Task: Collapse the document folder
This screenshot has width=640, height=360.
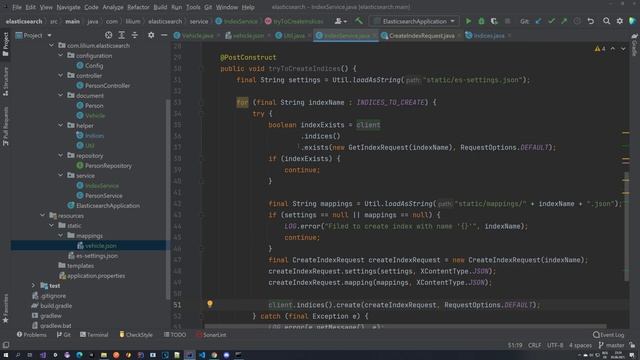Action: click(61, 96)
